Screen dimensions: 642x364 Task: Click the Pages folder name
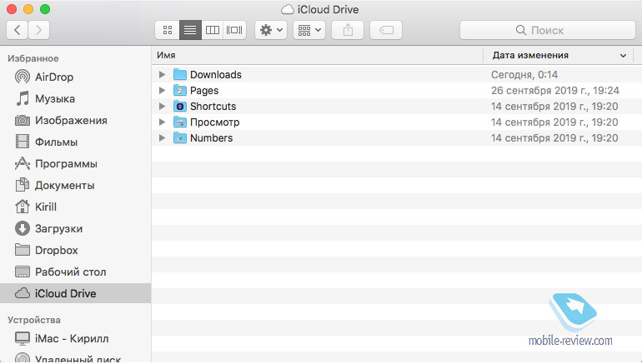(204, 91)
